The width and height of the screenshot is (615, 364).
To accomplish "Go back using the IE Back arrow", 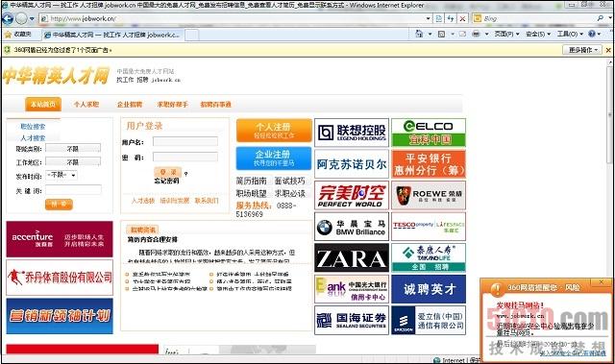I will (x=8, y=18).
